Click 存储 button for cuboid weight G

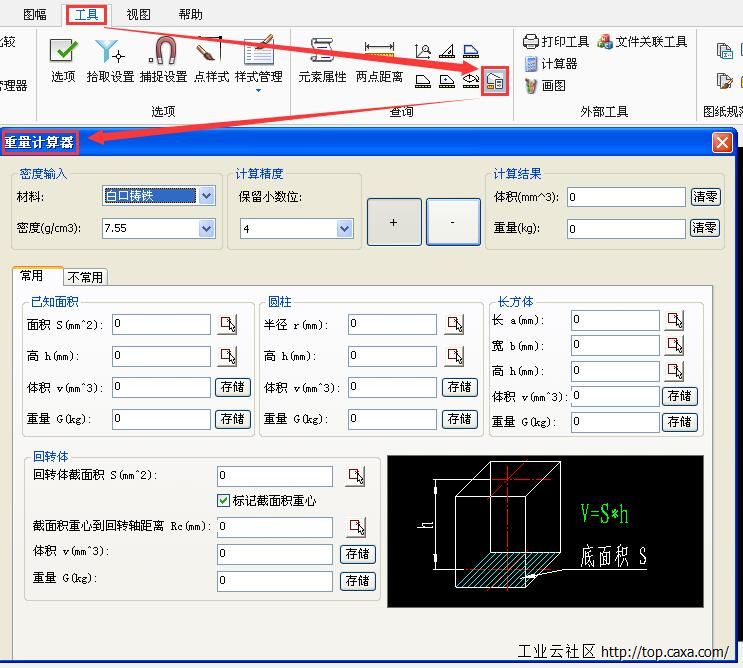click(x=680, y=422)
